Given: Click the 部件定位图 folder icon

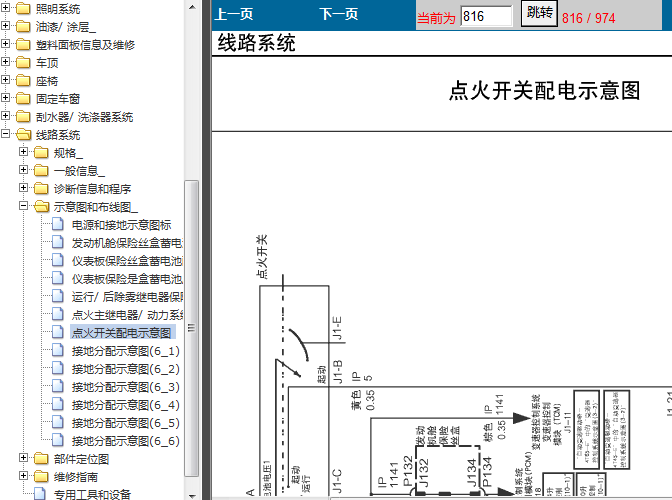Looking at the screenshot, I should coord(41,458).
